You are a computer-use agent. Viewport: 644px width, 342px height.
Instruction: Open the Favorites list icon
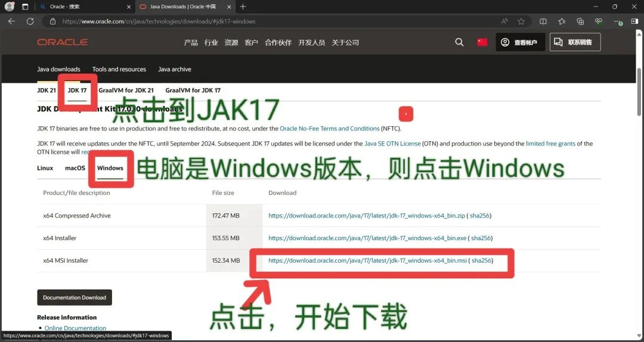(x=562, y=21)
